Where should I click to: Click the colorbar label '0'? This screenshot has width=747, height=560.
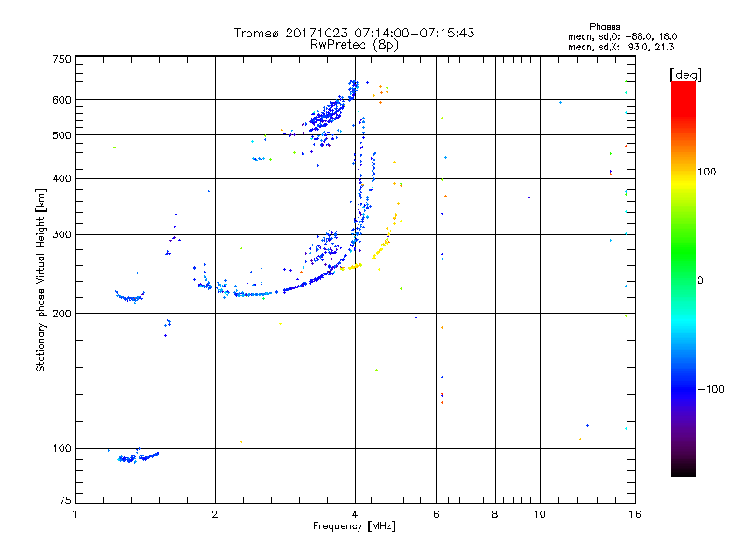pos(700,281)
